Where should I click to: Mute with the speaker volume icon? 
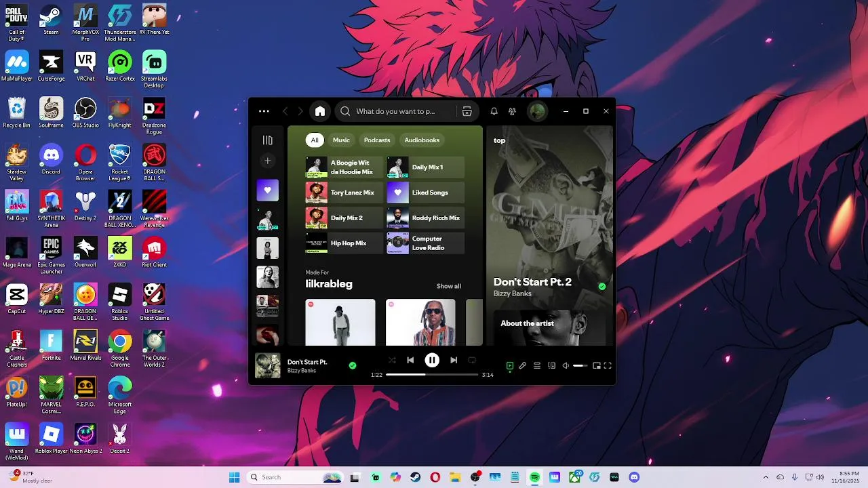[566, 365]
